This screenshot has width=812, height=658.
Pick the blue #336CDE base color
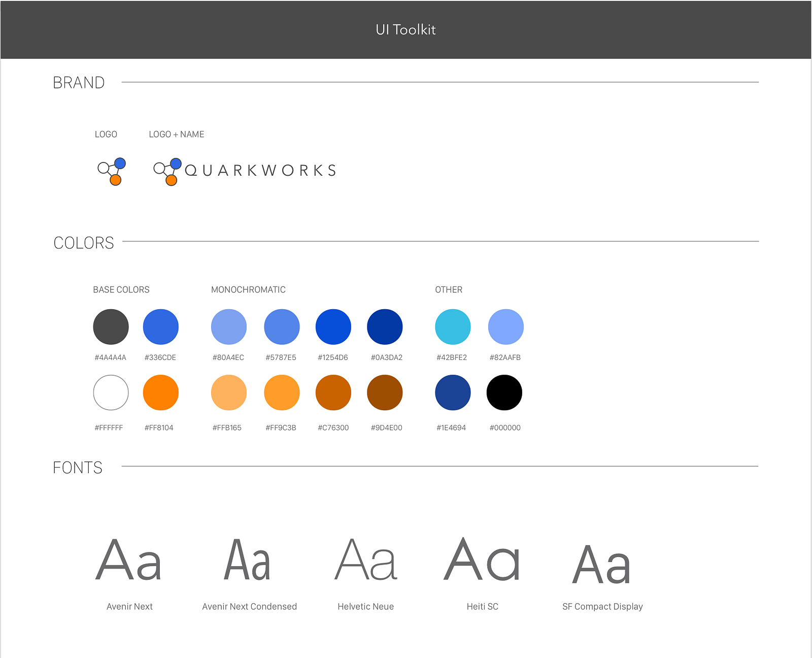(x=161, y=327)
